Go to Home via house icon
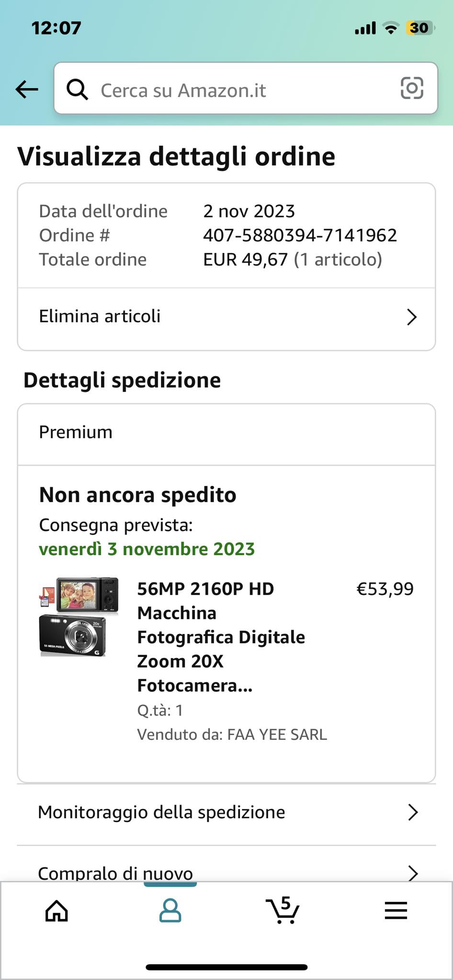 pyautogui.click(x=57, y=911)
